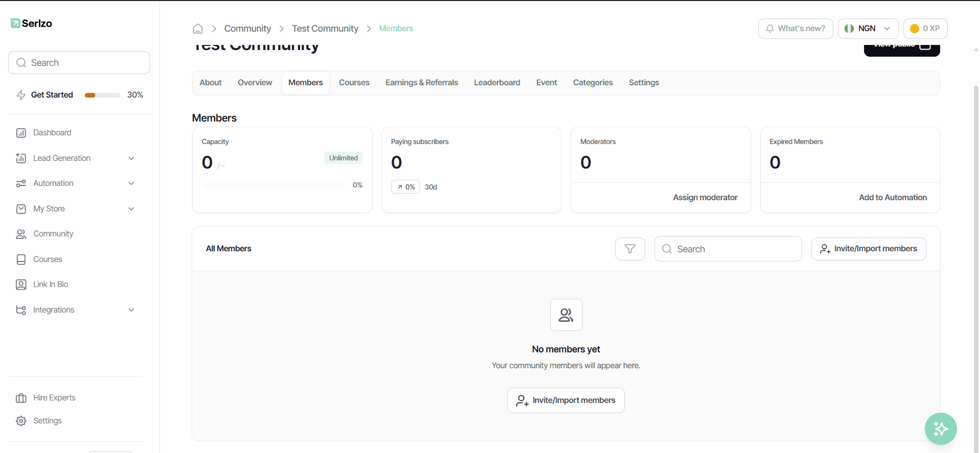Click the Capacity progress bar

(273, 185)
